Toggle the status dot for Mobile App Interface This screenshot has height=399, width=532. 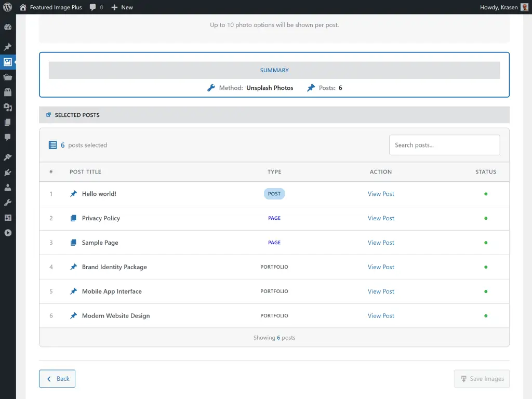pos(485,291)
